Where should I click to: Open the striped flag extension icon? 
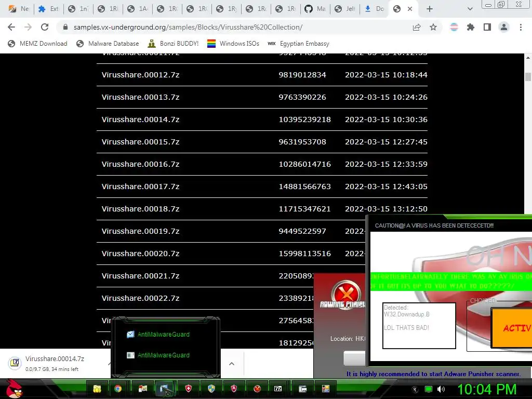coord(454,27)
